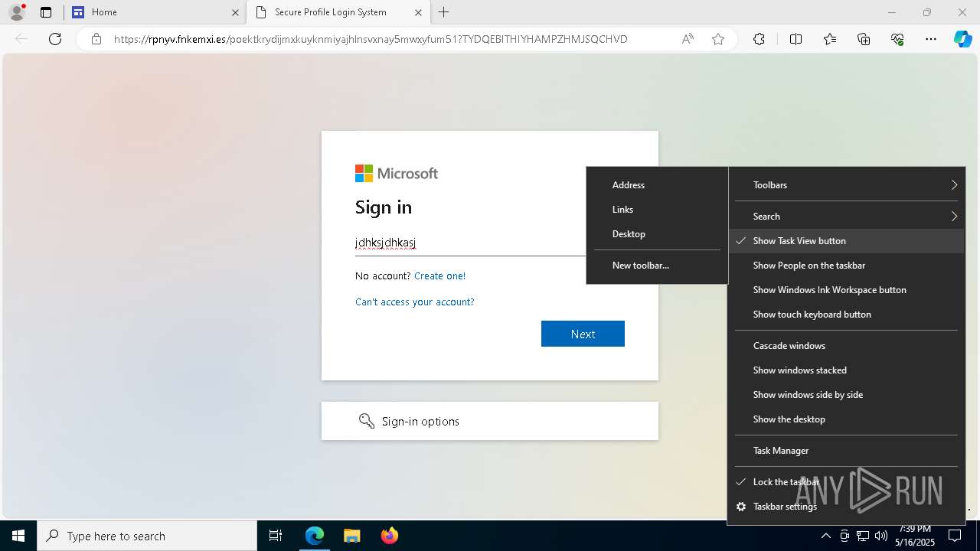Screen dimensions: 980x551
Task: Choose Show the desktop
Action: click(x=846, y=419)
